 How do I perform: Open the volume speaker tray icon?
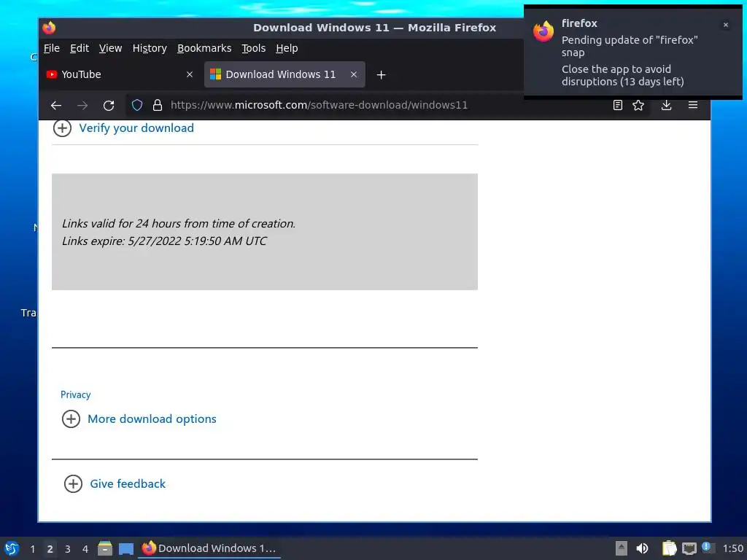click(x=642, y=548)
